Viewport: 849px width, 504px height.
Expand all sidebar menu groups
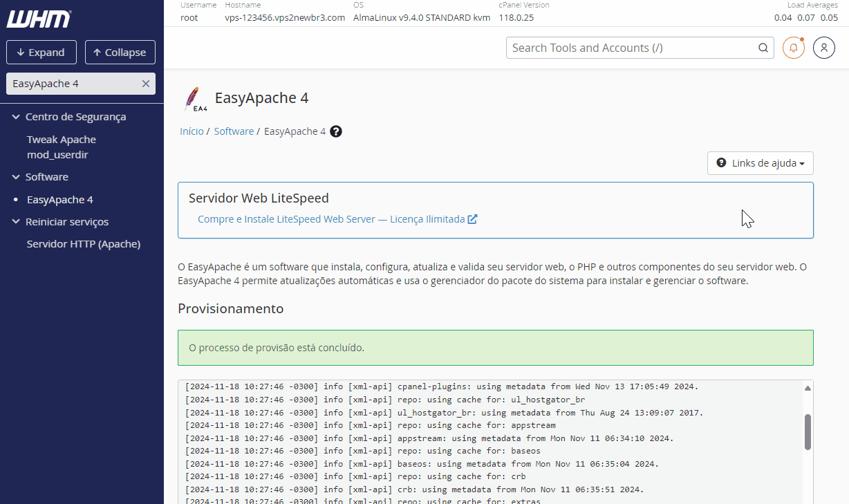click(41, 53)
